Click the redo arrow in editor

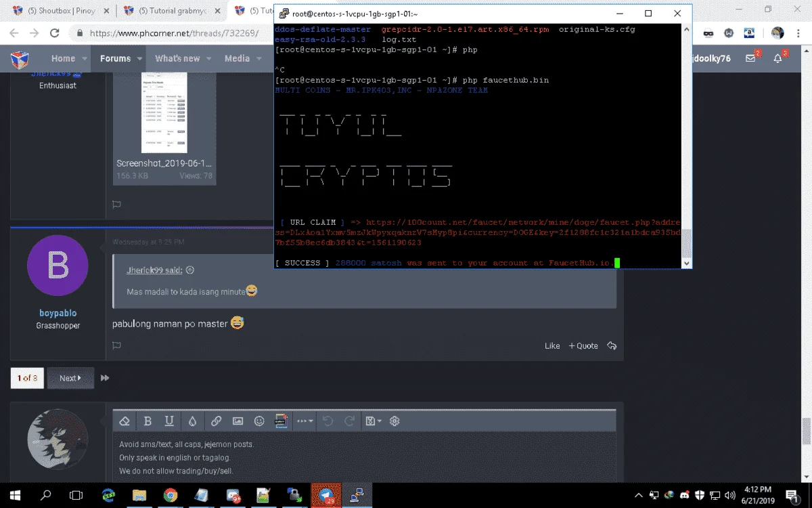point(350,421)
